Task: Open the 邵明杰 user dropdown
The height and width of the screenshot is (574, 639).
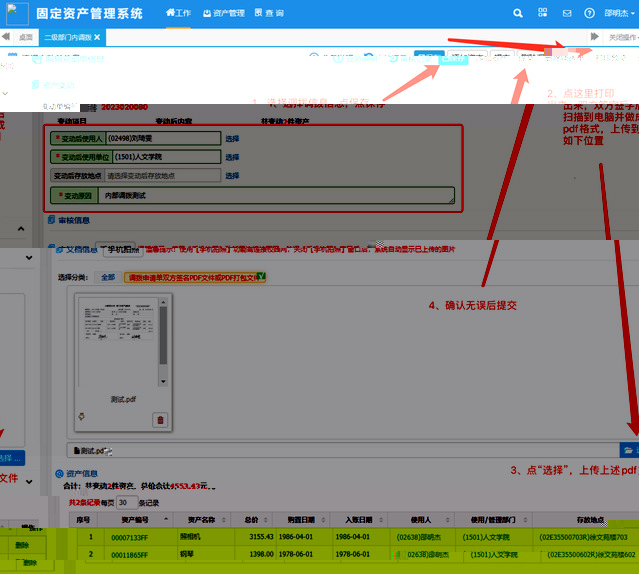Action: (x=619, y=13)
